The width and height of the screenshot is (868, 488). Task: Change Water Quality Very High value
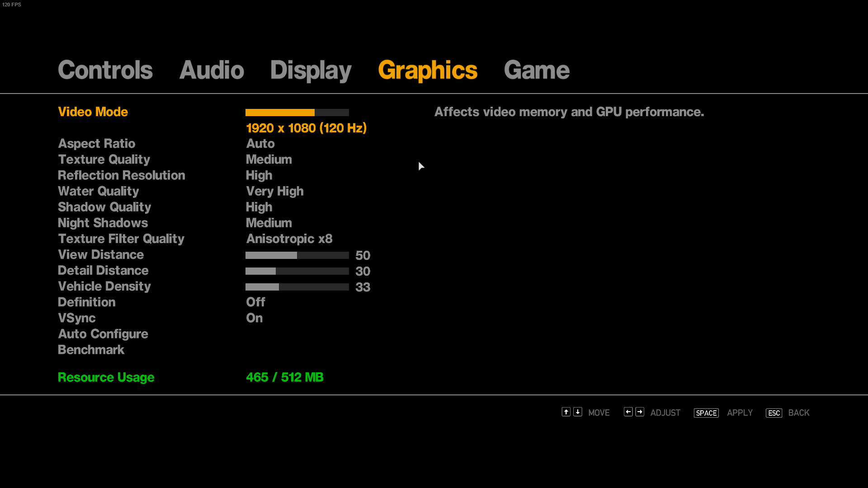coord(274,191)
